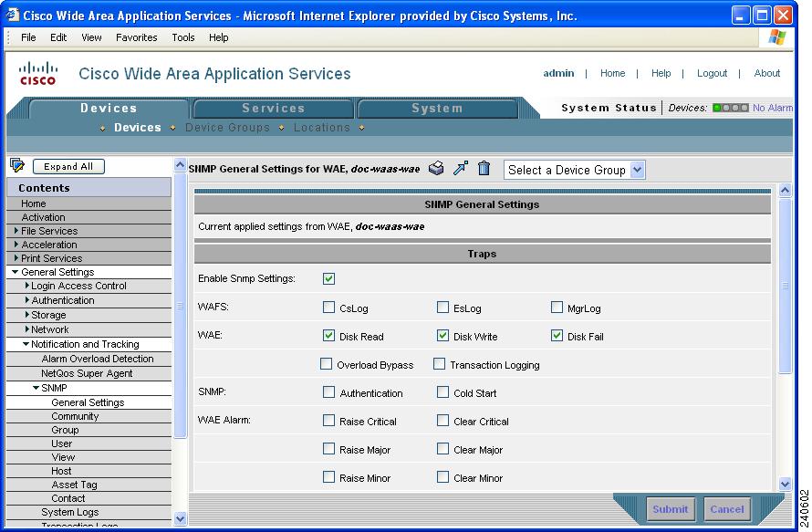812x532 pixels.
Task: Open the Device Groups subtab
Action: click(x=227, y=128)
